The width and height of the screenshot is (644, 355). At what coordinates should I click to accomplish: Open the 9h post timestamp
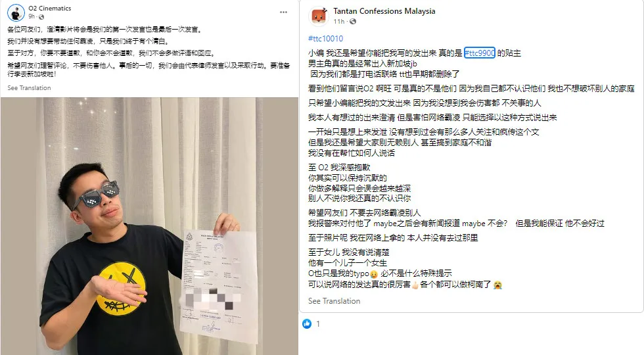(x=32, y=16)
